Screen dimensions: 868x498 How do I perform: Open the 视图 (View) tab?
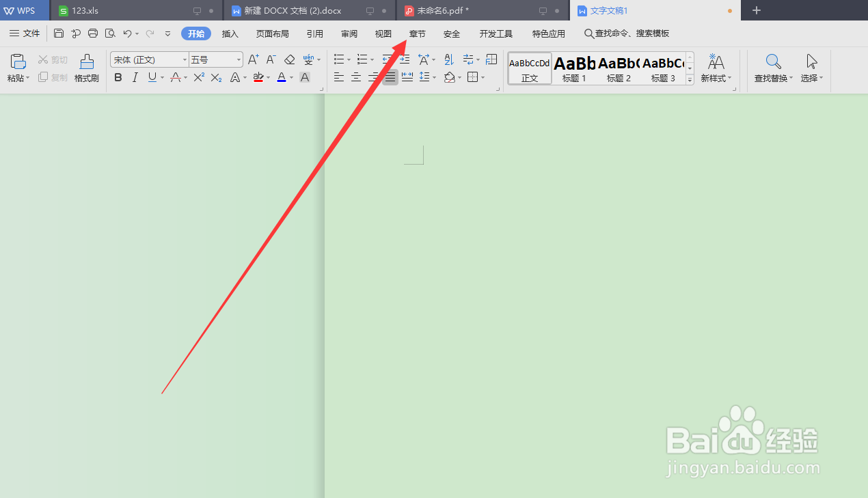pos(383,33)
